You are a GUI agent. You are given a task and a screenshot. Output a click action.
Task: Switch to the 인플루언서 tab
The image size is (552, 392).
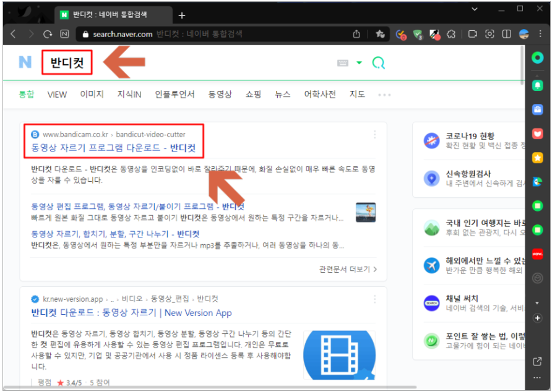pos(175,95)
